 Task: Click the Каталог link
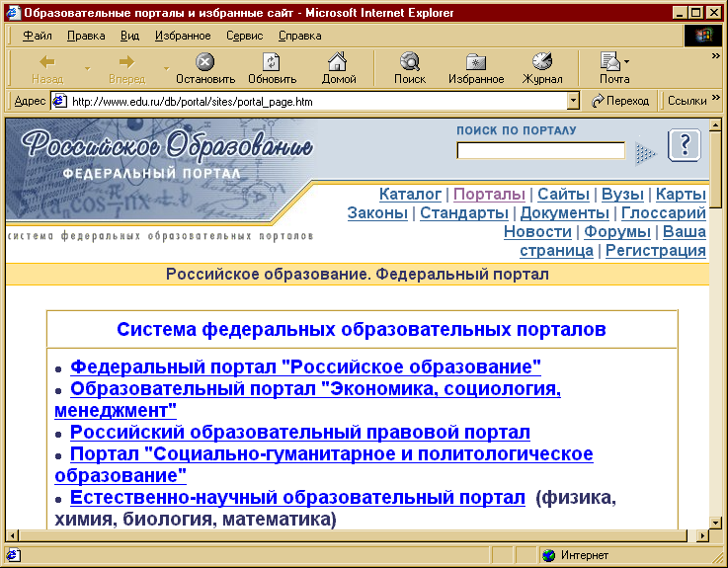point(410,194)
